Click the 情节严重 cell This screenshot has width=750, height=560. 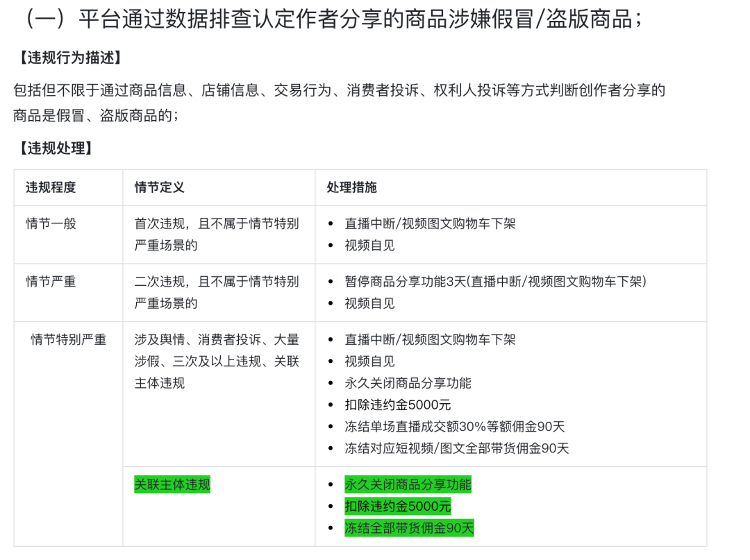pos(51,282)
